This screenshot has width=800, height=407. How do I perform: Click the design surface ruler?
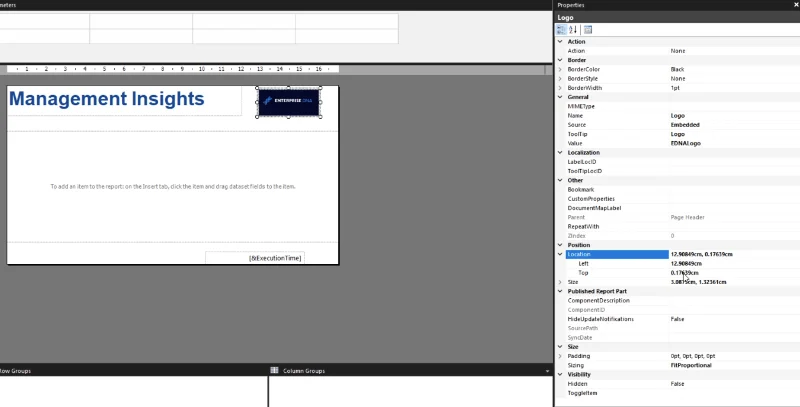click(172, 69)
